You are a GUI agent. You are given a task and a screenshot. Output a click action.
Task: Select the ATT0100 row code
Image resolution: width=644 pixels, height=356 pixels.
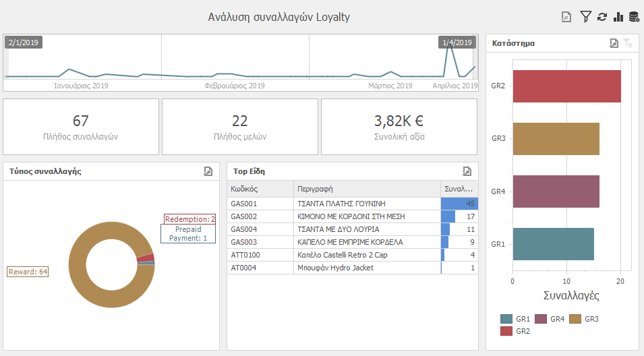coord(245,255)
